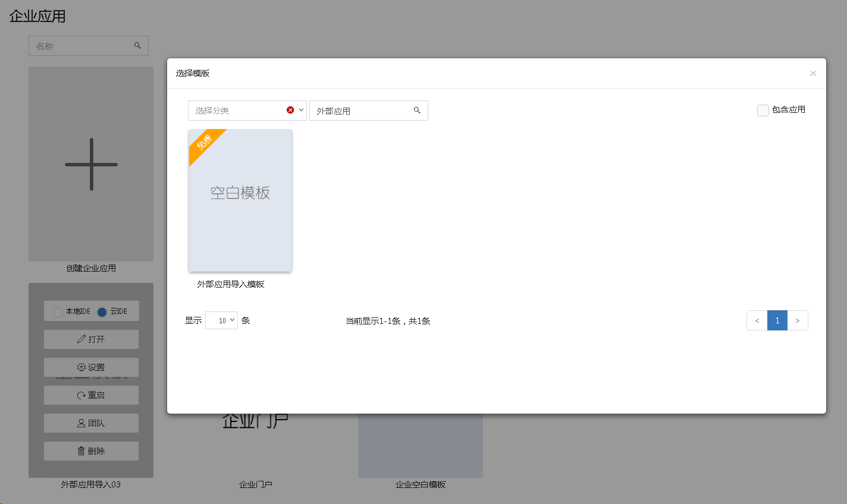Screen dimensions: 847x504
Task: Go to the next page arrow
Action: pyautogui.click(x=797, y=320)
